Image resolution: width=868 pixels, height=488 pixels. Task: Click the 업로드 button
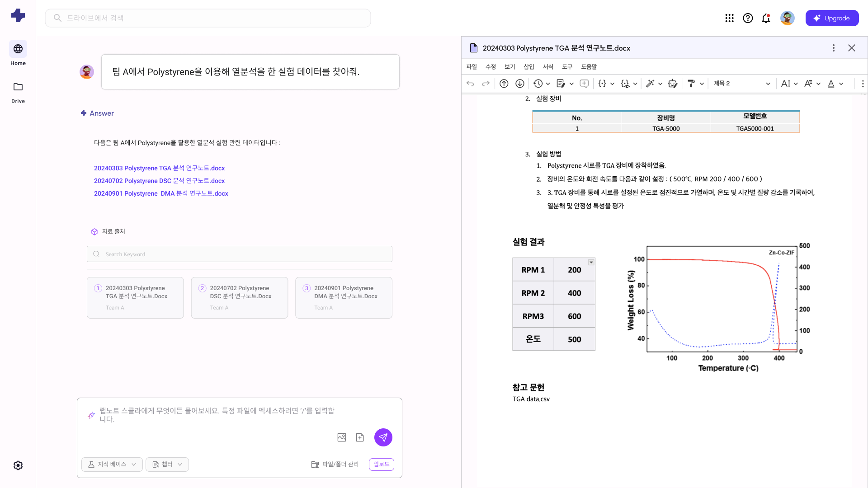[x=381, y=464]
